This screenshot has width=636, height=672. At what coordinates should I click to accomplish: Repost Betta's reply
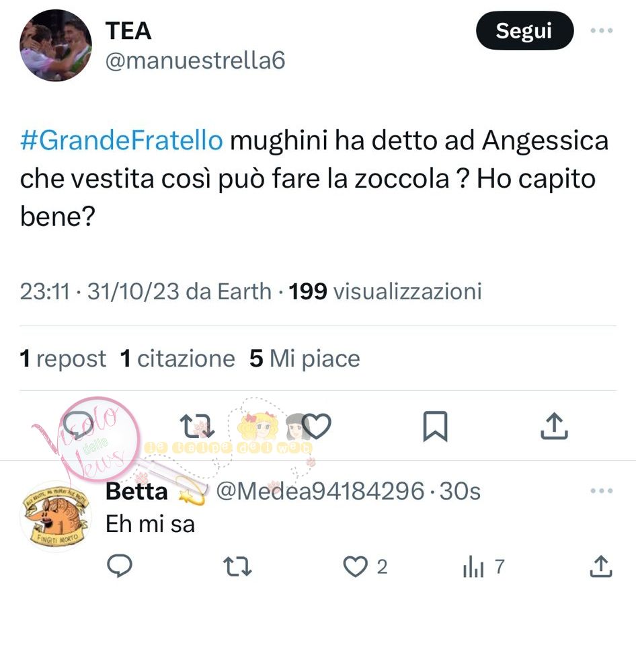(238, 566)
